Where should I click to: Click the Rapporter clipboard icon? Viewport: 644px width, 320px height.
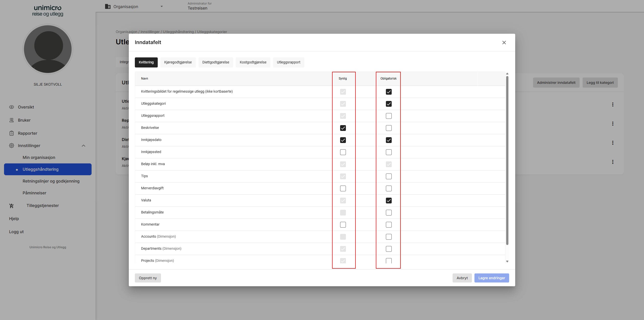[x=12, y=133]
